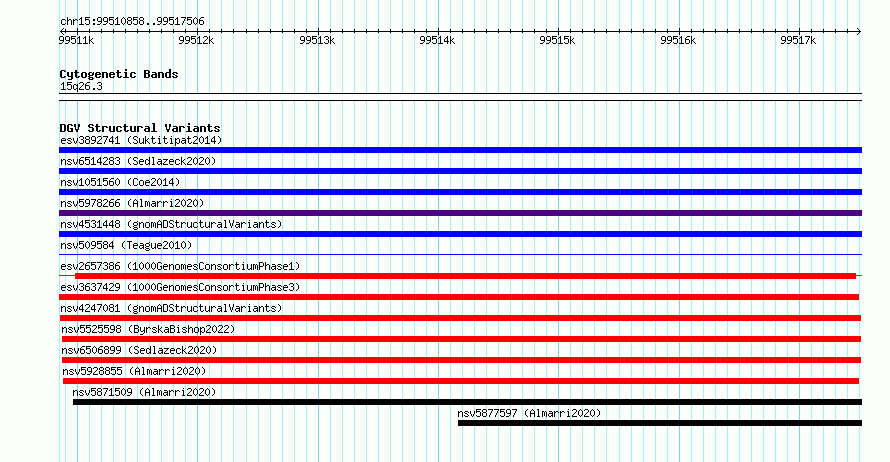Click the esv2657386 (1000GenomesConsortiumPhase1) label
This screenshot has height=462, width=890.
180,266
